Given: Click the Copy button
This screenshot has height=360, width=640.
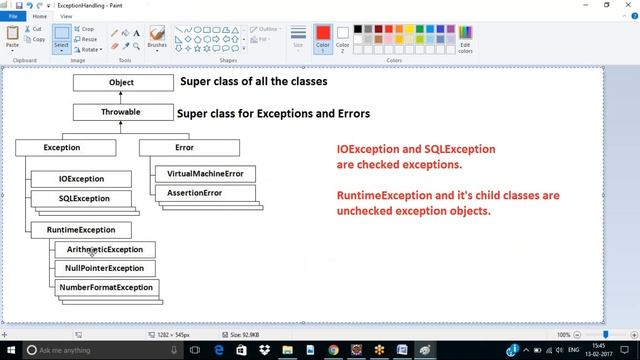Looking at the screenshot, I should pyautogui.click(x=35, y=39).
